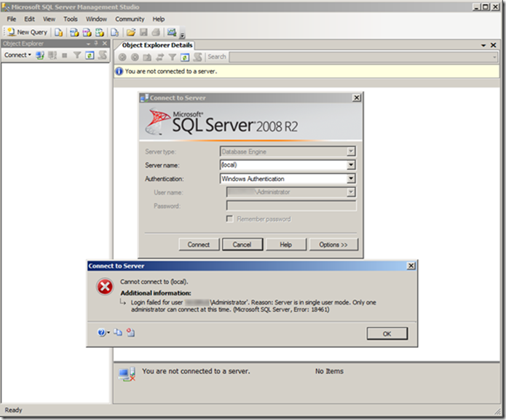Click the Open File folder icon
Viewport: 506px width, 420px height.
[131, 32]
